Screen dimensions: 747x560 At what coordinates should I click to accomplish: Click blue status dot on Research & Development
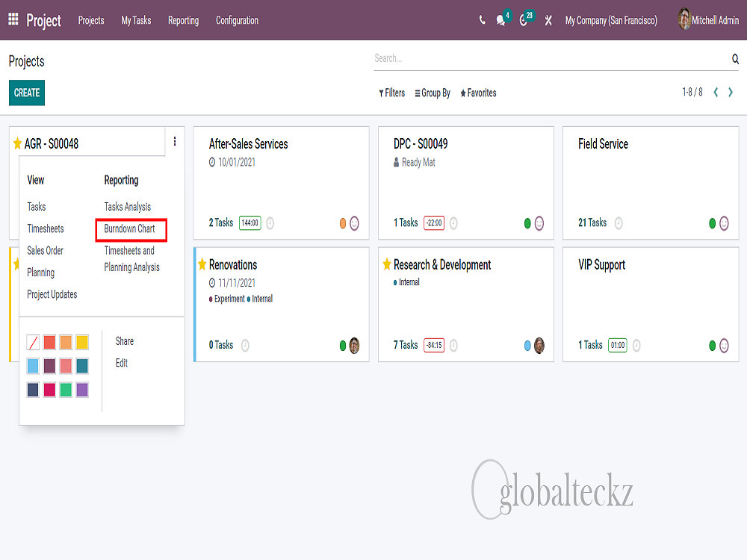coord(527,346)
